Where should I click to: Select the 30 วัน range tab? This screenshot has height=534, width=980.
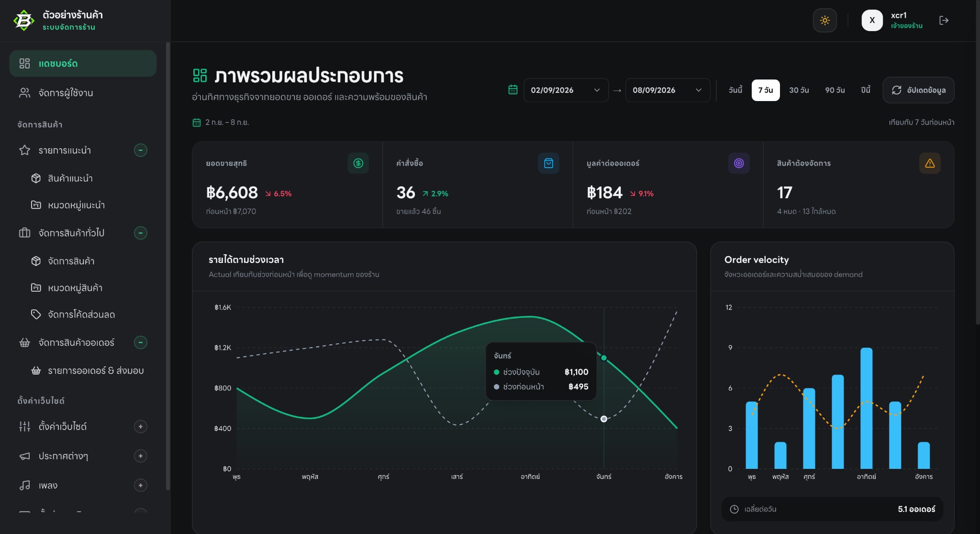799,90
